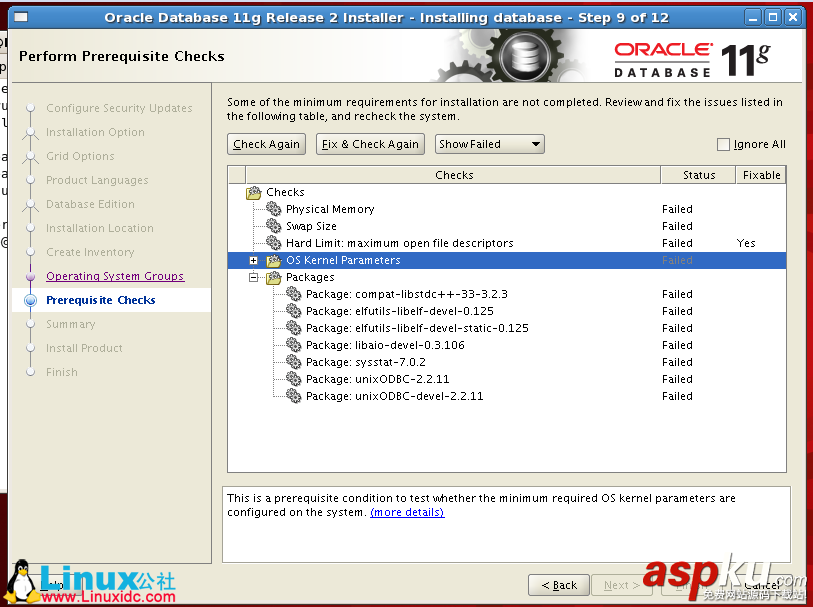Click gear icon for libaio-devel-0.3.106 package
The image size is (813, 607).
tap(293, 345)
